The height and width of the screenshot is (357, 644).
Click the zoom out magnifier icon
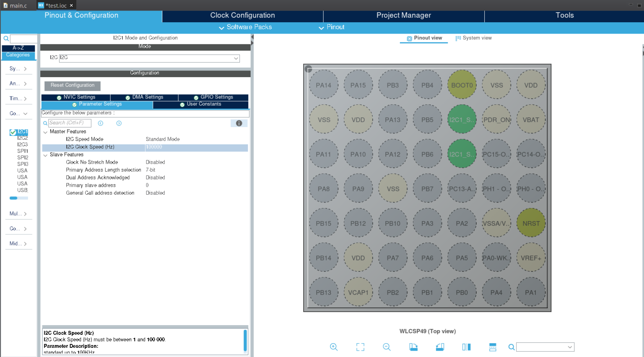[x=387, y=347]
